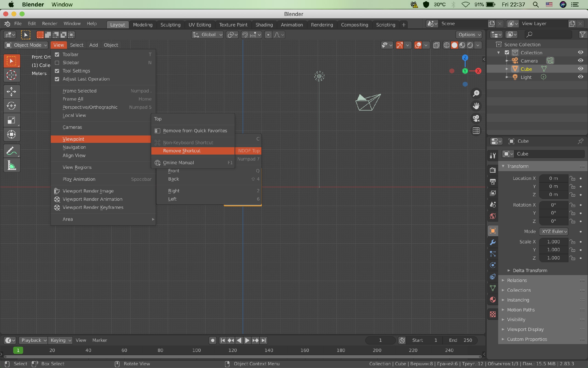The width and height of the screenshot is (588, 368).
Task: Enable the Sidebar checkbox
Action: [57, 63]
